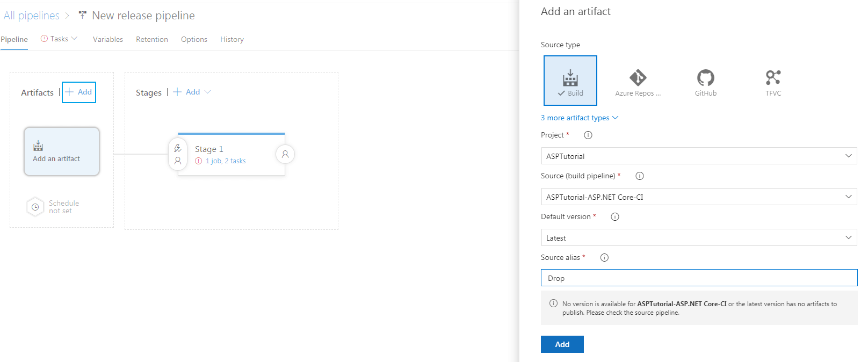Click the Source alias text field
Screen dimensions: 868x362
[x=699, y=278]
